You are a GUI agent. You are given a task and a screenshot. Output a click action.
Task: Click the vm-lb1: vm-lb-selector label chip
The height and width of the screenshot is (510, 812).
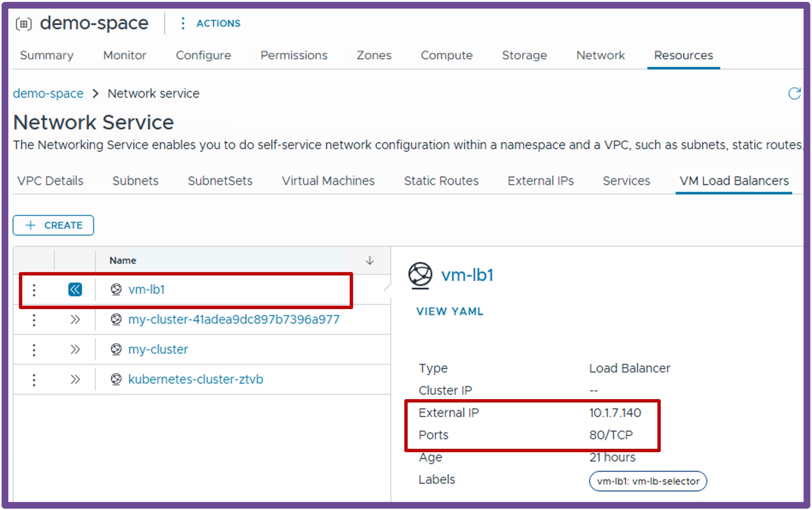[648, 481]
